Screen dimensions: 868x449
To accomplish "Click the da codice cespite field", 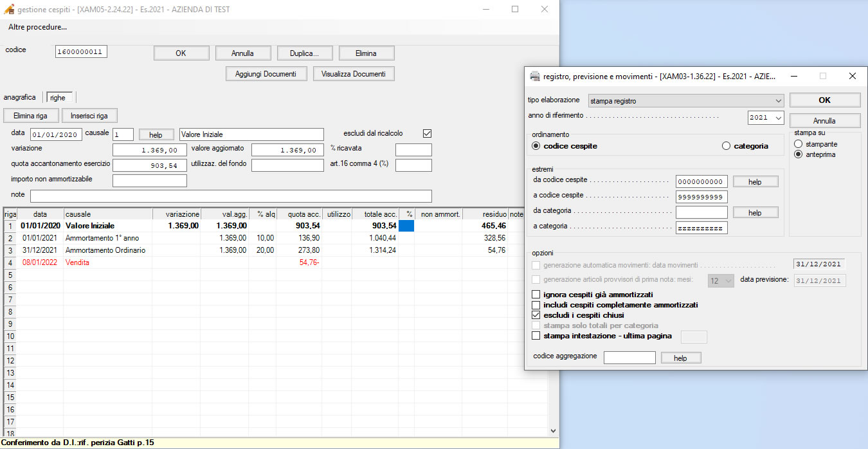I will pyautogui.click(x=701, y=182).
